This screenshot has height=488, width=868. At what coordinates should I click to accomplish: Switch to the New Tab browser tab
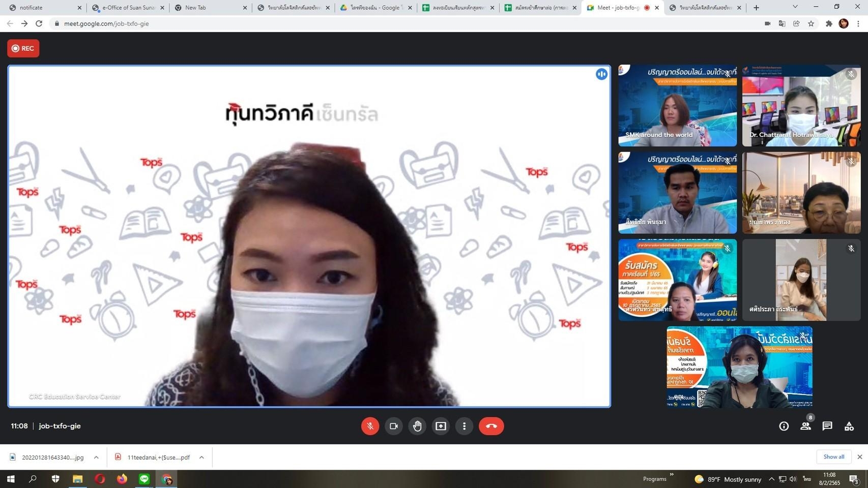click(210, 8)
